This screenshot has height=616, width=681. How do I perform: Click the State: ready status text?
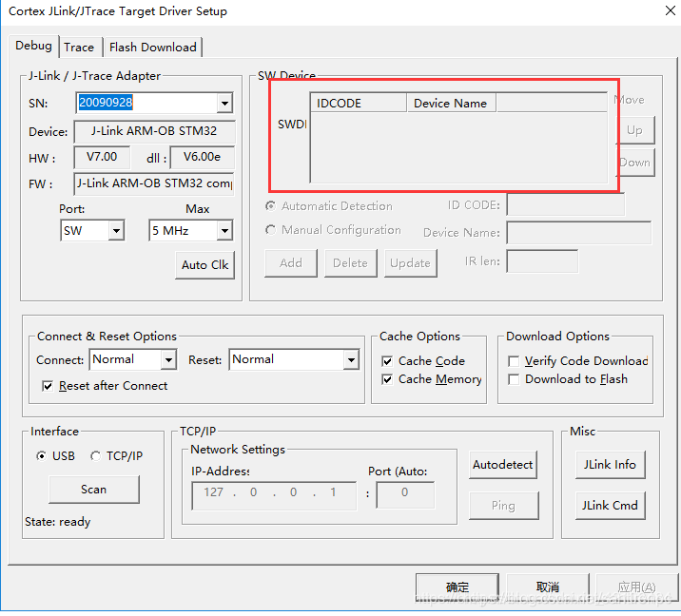click(58, 522)
